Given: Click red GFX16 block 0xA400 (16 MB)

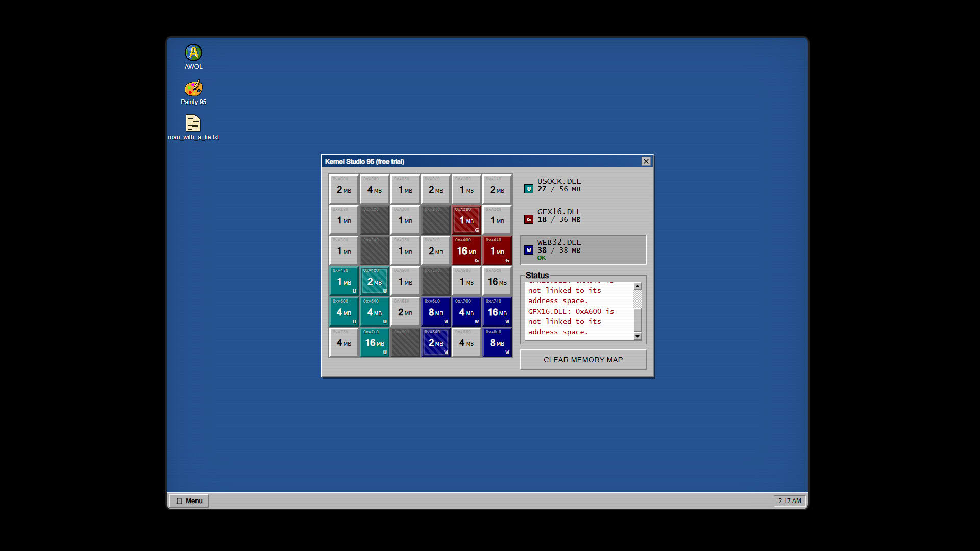Looking at the screenshot, I should (467, 251).
